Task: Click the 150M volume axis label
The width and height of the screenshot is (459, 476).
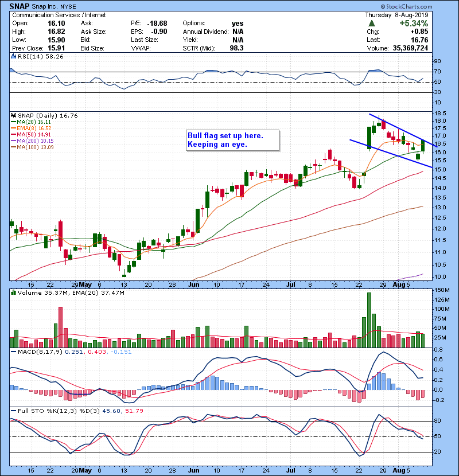Action: [442, 290]
